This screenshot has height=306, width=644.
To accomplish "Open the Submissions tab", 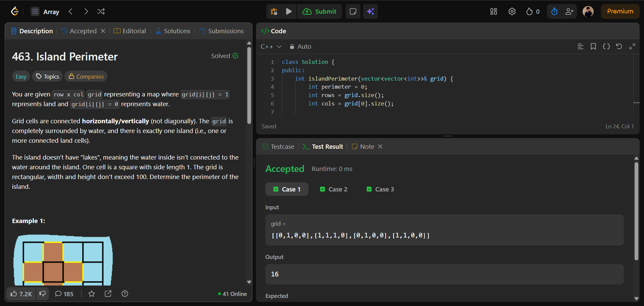I will 221,31.
